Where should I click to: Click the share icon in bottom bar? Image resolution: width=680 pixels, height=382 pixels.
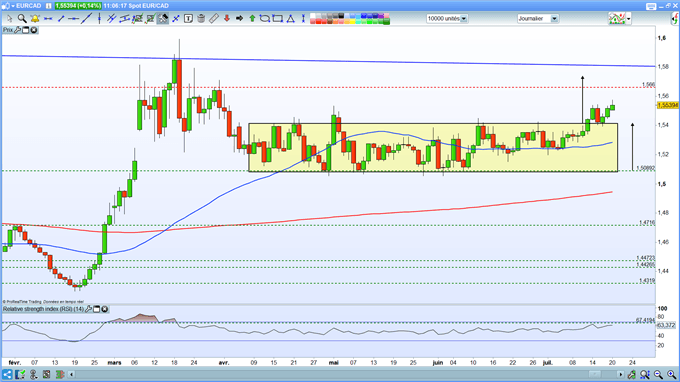(x=7, y=374)
